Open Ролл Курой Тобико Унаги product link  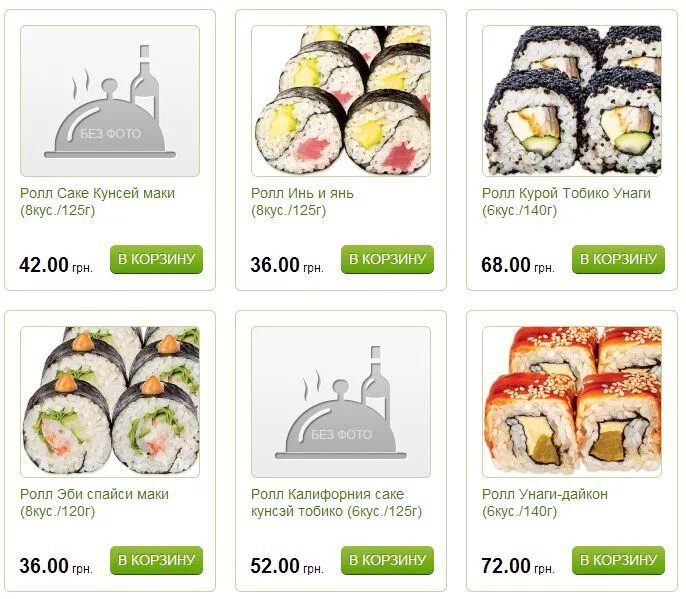(x=567, y=202)
